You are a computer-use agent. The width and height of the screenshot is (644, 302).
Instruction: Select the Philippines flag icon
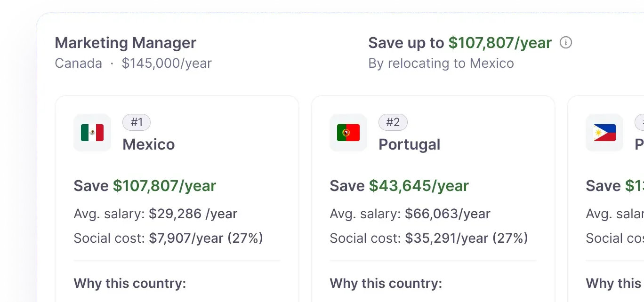[x=604, y=133]
